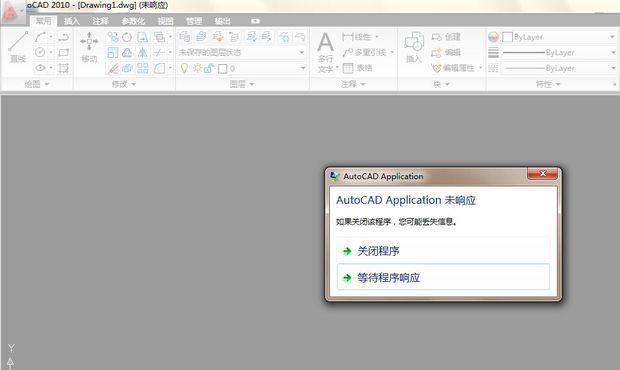Click the Copy modify icon
This screenshot has height=370, width=620.
click(113, 37)
